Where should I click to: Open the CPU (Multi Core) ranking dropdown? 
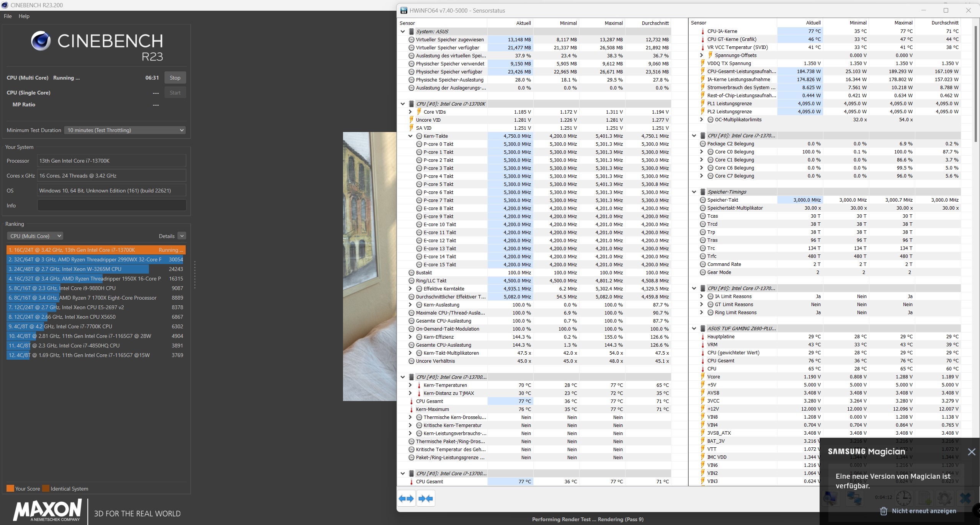point(35,236)
